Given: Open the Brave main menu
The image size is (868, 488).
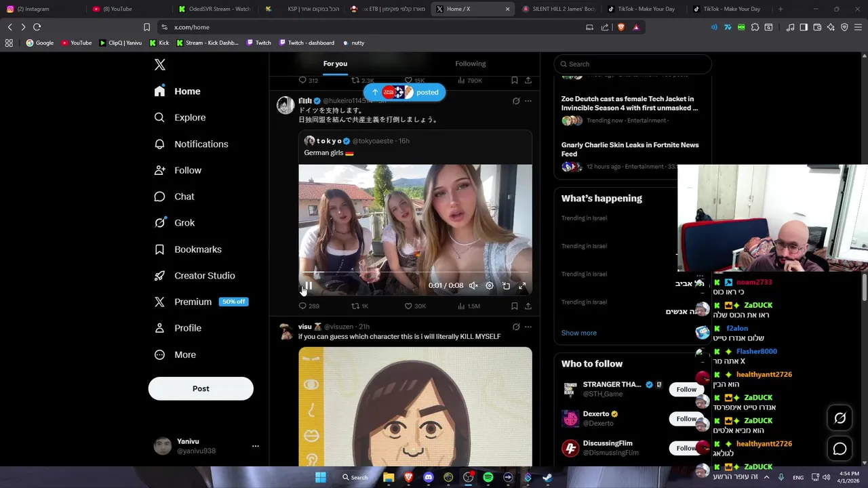Looking at the screenshot, I should point(858,27).
